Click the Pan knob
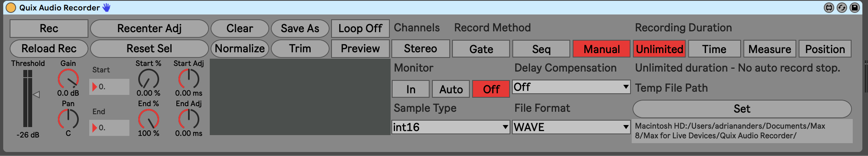Screen dimensions: 868x156 [68, 119]
